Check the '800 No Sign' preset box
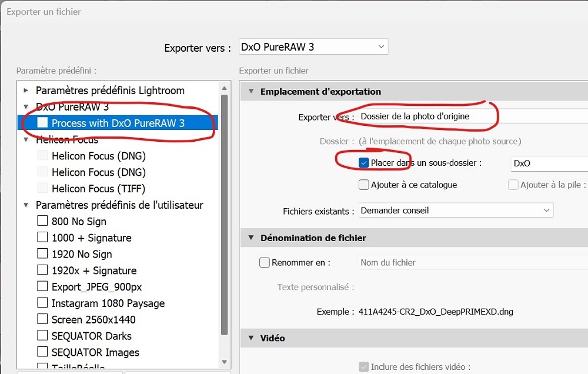The image size is (588, 374). tap(42, 221)
